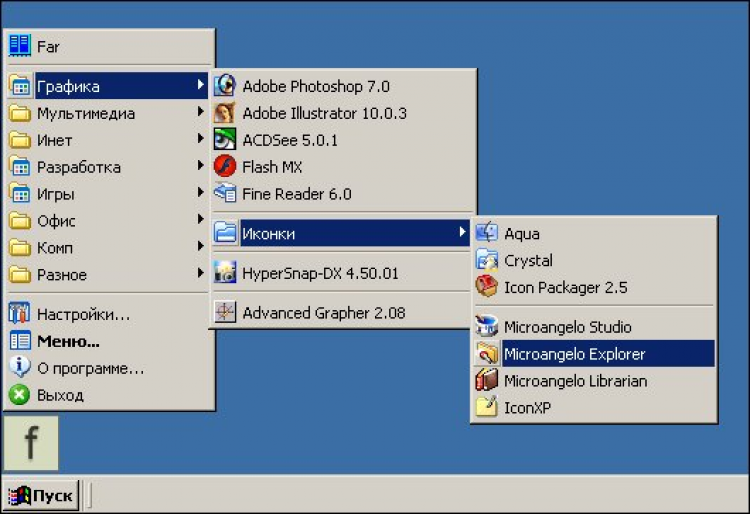750x514 pixels.
Task: Click the ACDSee eye icon
Action: pyautogui.click(x=225, y=140)
